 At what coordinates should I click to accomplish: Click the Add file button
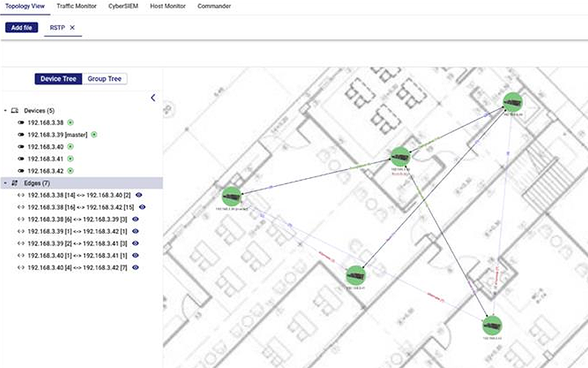coord(21,27)
